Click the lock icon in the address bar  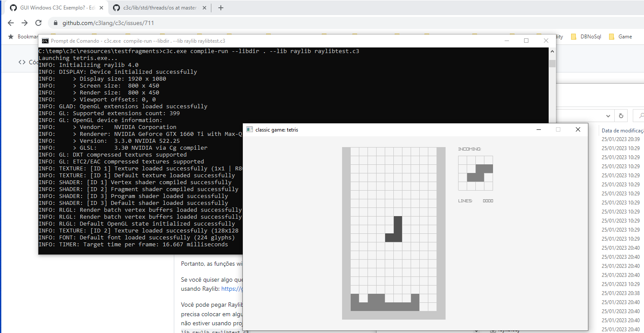pyautogui.click(x=55, y=23)
